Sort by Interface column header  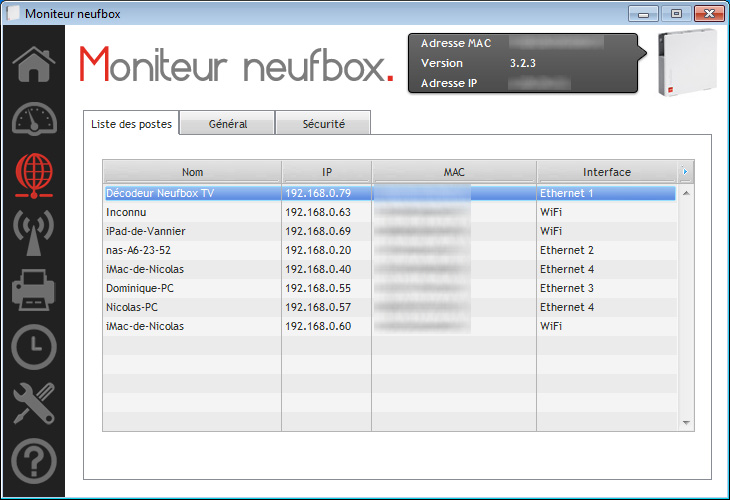(x=607, y=172)
